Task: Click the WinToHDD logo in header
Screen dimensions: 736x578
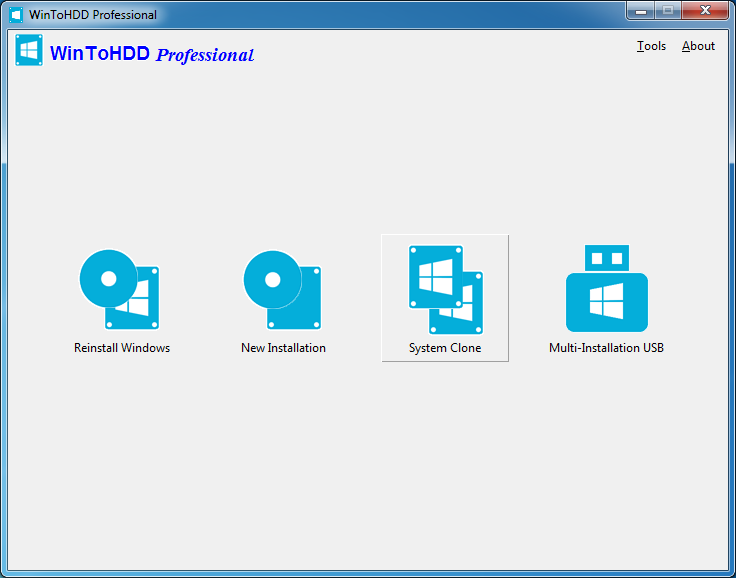Action: click(x=29, y=50)
